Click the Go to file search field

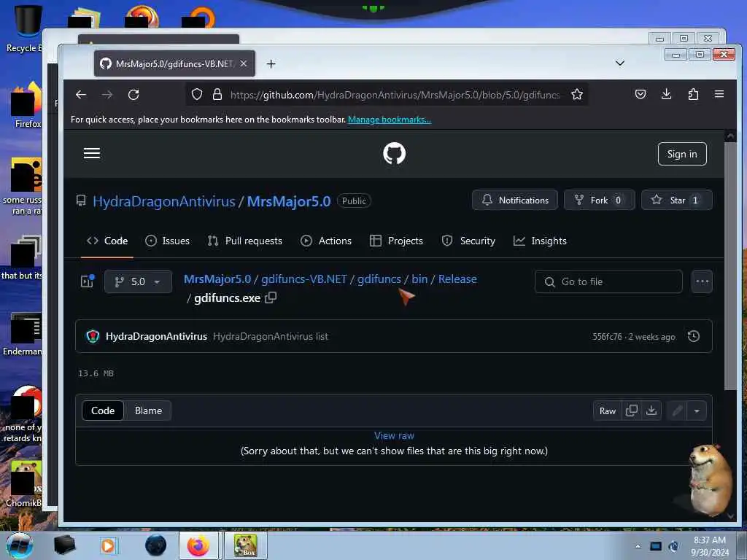point(608,281)
